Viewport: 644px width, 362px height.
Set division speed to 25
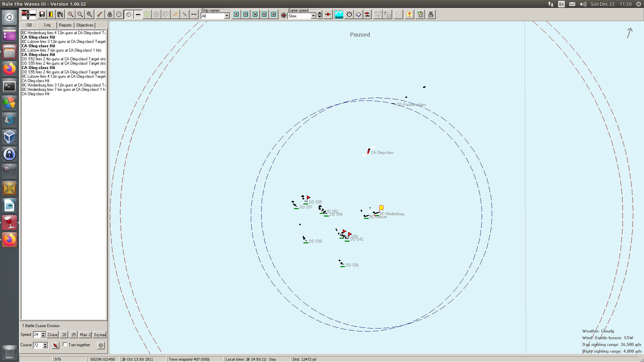point(73,335)
